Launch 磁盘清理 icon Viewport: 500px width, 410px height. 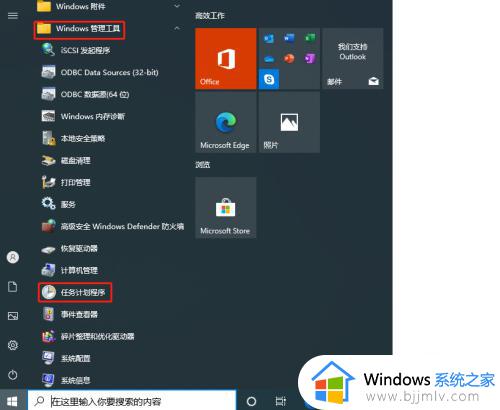(x=48, y=160)
